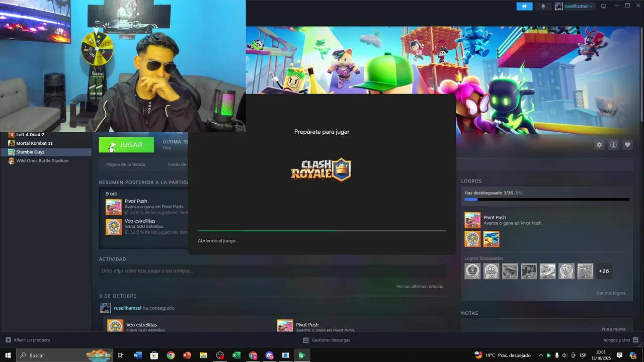Open File Explorer from taskbar
Viewport: 644px width, 362px height.
[x=203, y=355]
